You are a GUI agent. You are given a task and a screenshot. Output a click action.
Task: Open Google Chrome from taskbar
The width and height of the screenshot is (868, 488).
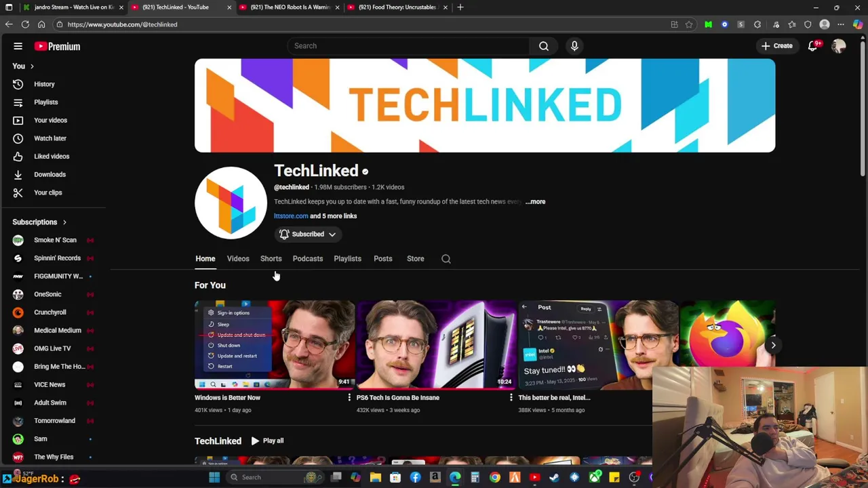pos(495,477)
